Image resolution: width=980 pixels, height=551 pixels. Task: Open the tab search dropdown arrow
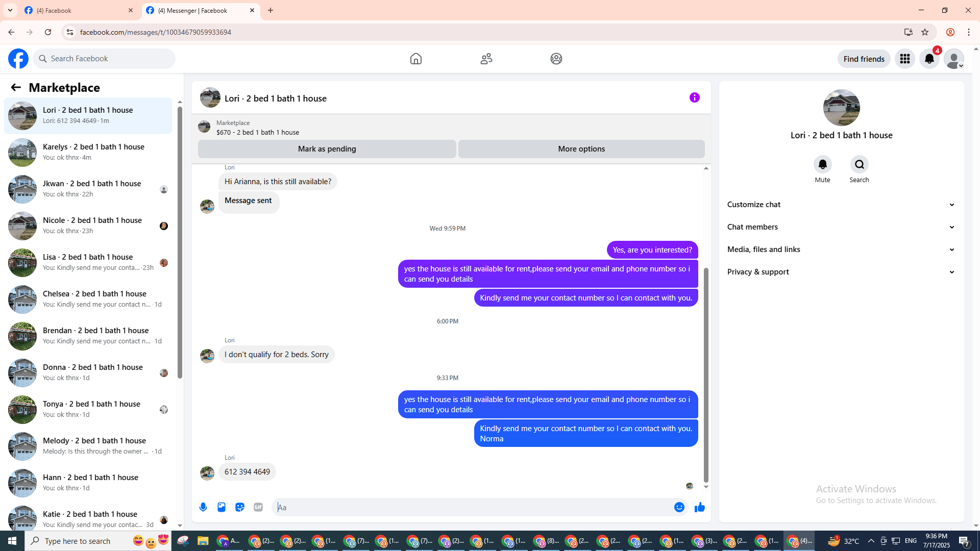(x=10, y=10)
